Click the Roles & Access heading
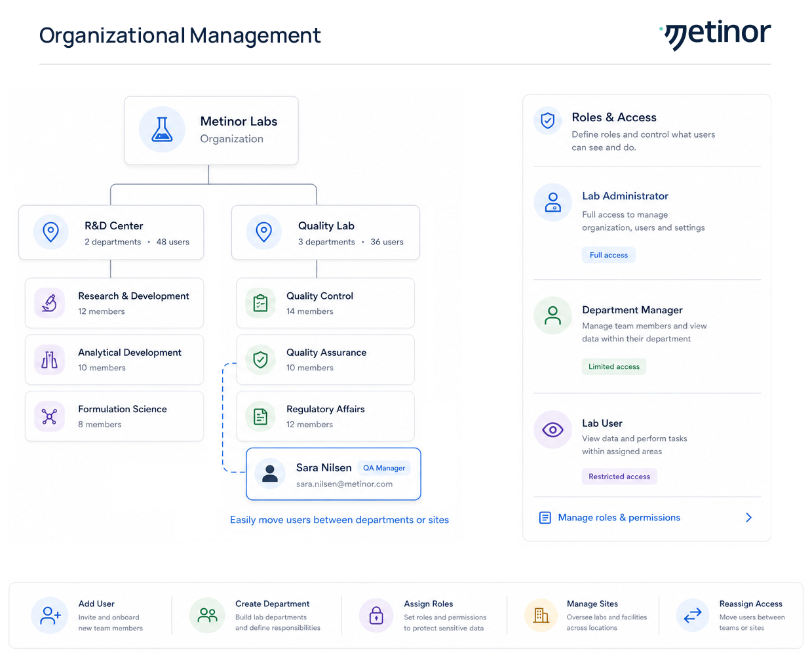This screenshot has width=812, height=660. 614,117
